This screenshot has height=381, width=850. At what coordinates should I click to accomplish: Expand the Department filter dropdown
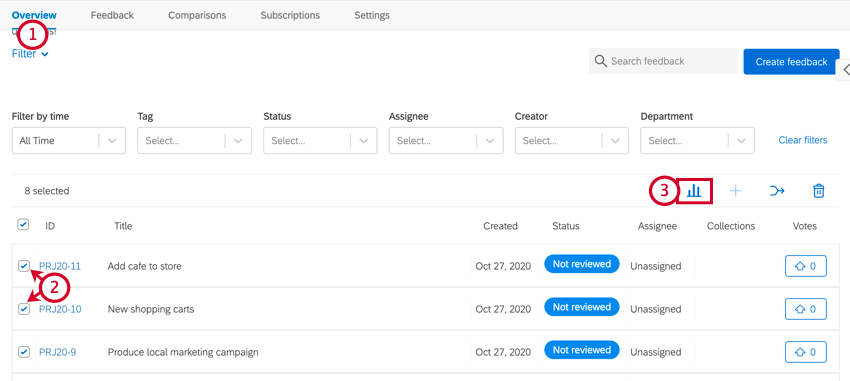pyautogui.click(x=698, y=140)
